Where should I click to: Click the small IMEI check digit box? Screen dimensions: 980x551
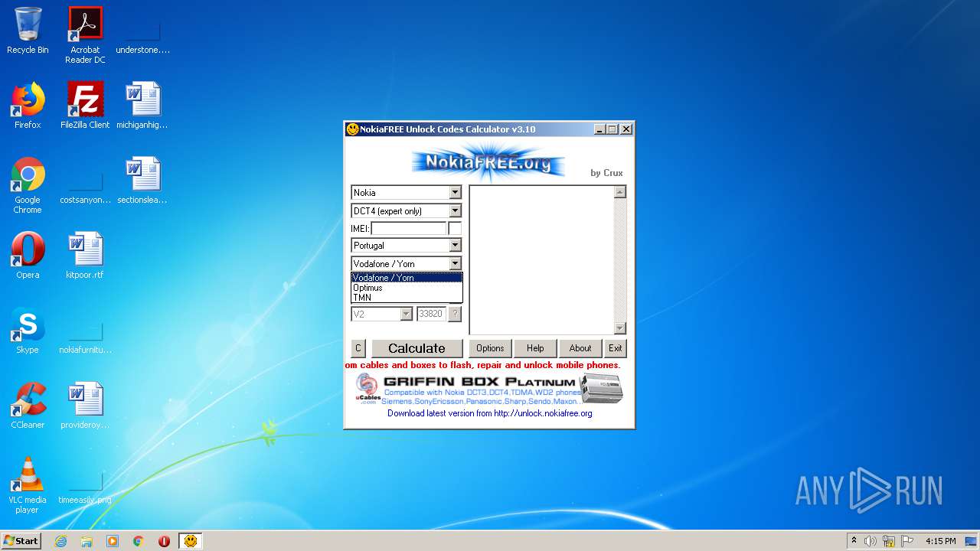pyautogui.click(x=455, y=228)
